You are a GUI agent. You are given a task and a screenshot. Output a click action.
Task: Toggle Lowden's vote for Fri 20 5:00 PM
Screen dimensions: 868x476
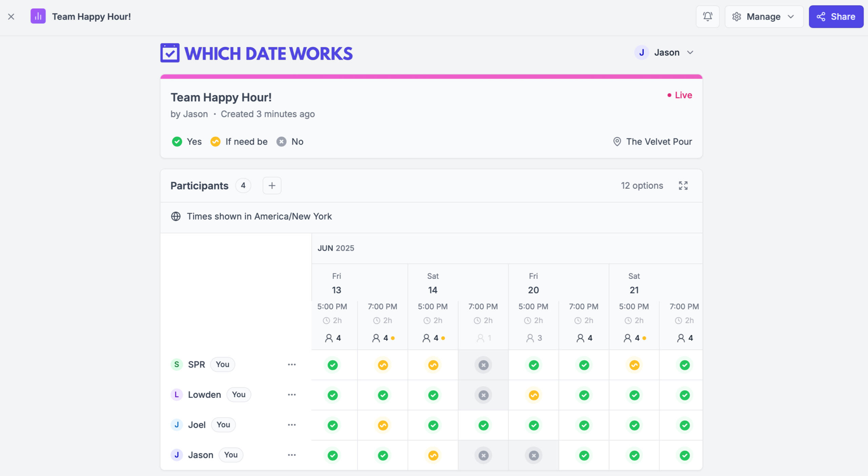point(533,395)
